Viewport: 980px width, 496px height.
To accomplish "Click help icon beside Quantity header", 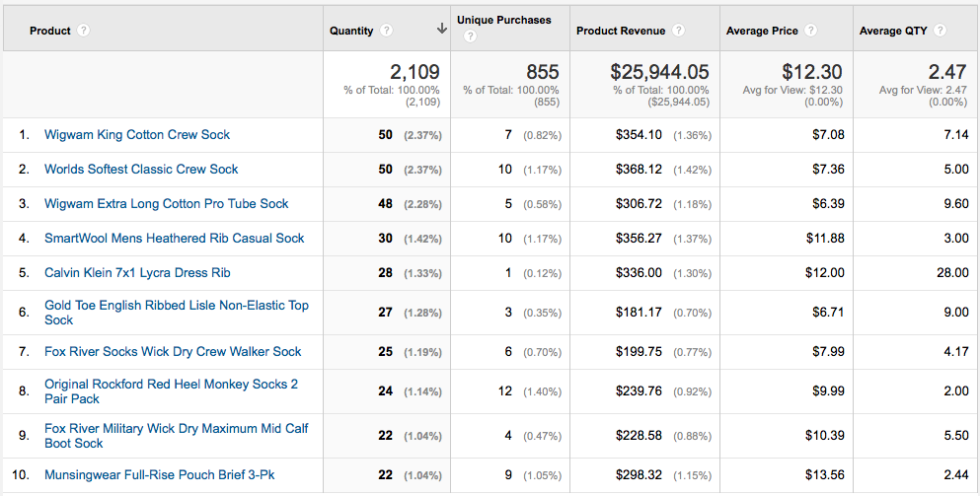I will pos(386,30).
